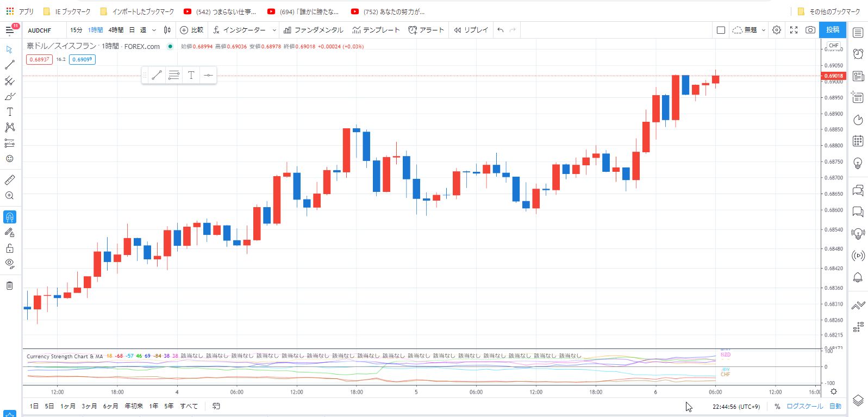
Task: Toggle stay in drawing mode
Action: tap(9, 233)
